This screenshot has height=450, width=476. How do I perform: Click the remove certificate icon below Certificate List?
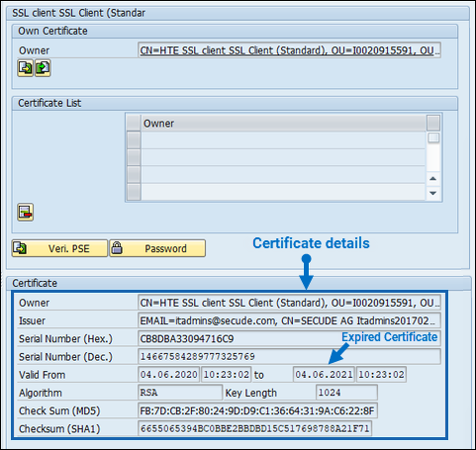26,212
